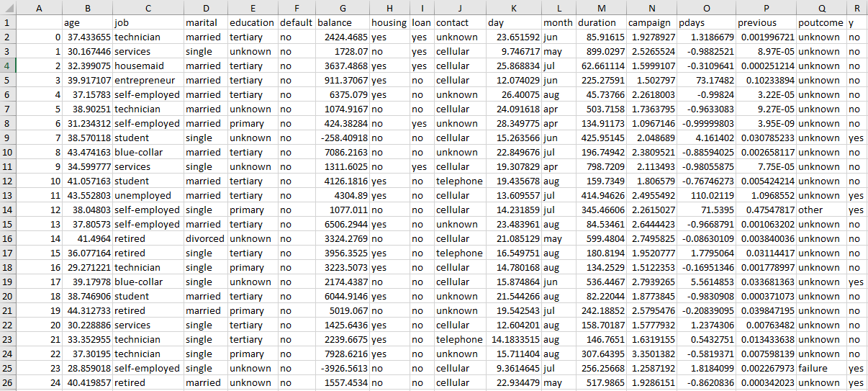This screenshot has height=391, width=868.
Task: Select the 'divorced' marital cell
Action: [x=205, y=238]
